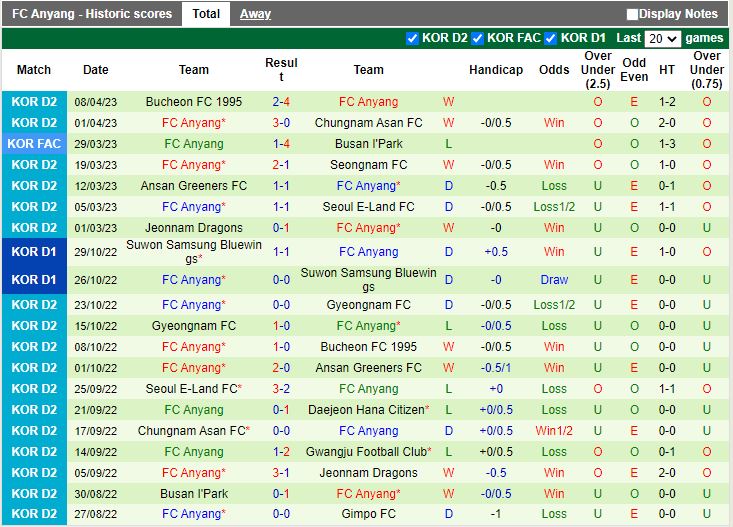Open Ansan Greeners FC on 01/10/22
The height and width of the screenshot is (527, 733).
point(368,368)
